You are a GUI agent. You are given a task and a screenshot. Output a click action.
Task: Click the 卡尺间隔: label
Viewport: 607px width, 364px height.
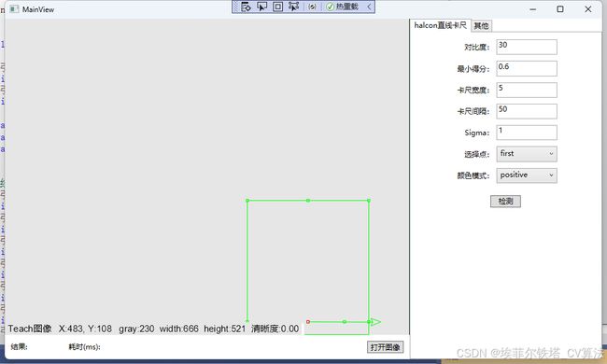point(473,111)
